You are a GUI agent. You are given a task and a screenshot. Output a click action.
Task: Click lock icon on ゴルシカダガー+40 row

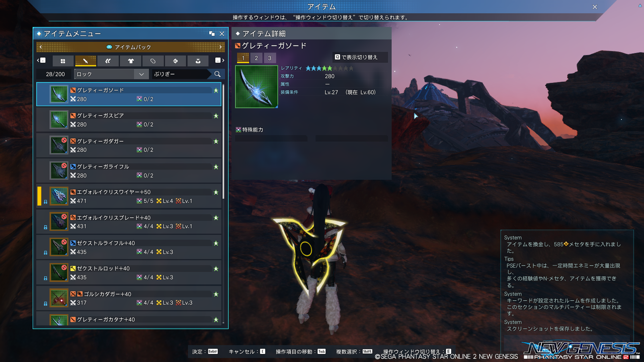(46, 304)
